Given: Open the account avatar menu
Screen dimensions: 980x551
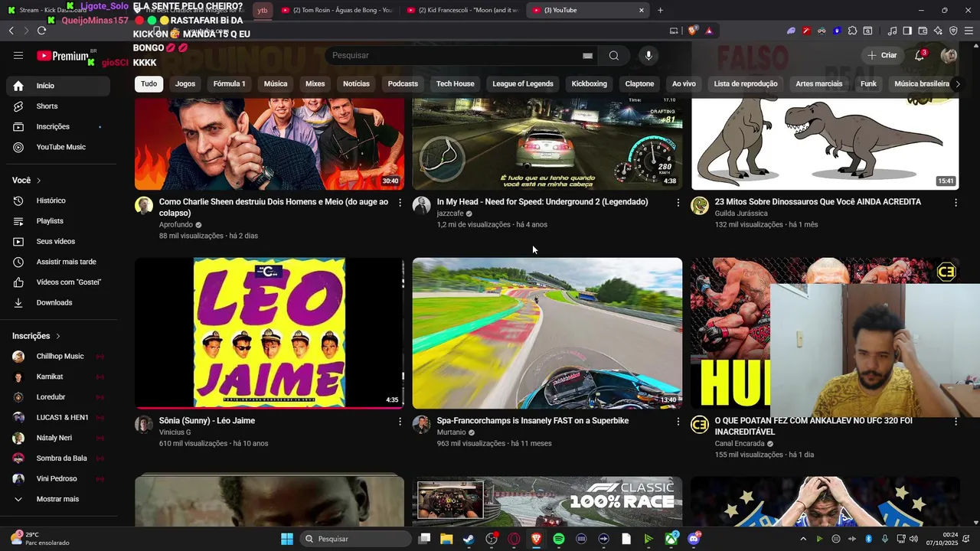Looking at the screenshot, I should click(x=949, y=55).
